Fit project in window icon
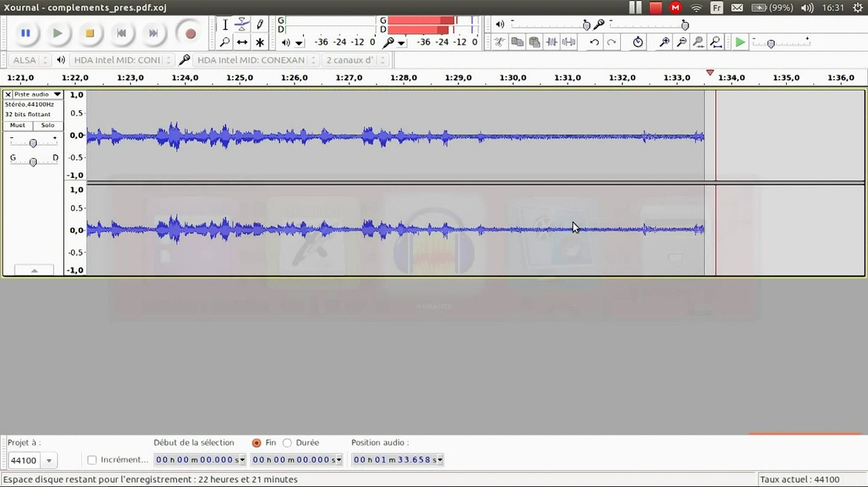This screenshot has width=868, height=487. 716,42
